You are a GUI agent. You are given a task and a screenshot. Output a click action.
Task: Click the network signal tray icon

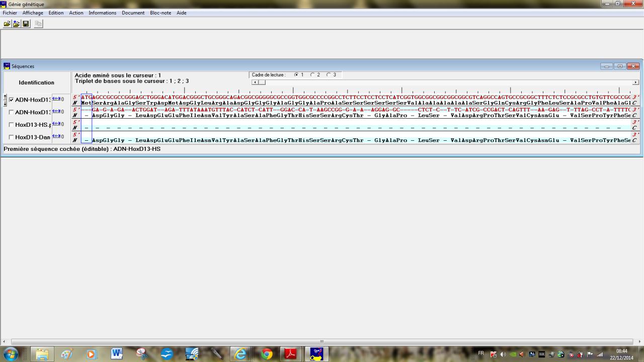(x=599, y=354)
